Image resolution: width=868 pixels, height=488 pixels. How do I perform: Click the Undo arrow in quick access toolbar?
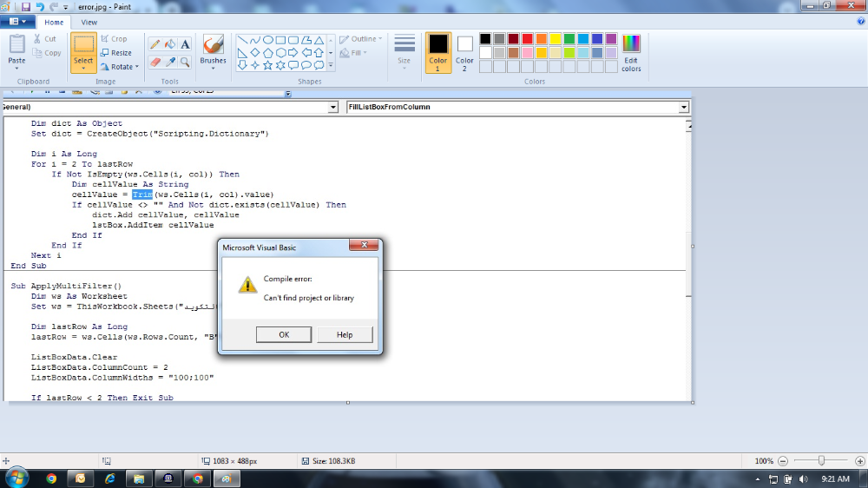pyautogui.click(x=40, y=6)
